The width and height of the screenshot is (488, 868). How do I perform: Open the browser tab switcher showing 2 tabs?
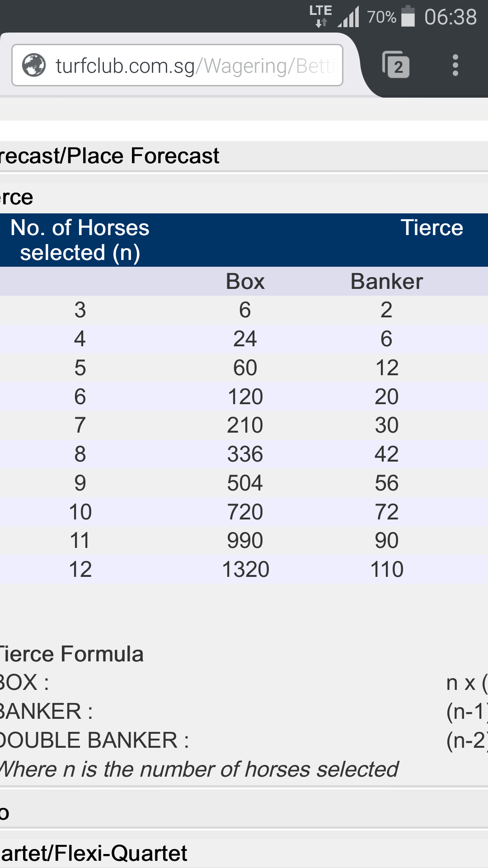pos(396,65)
